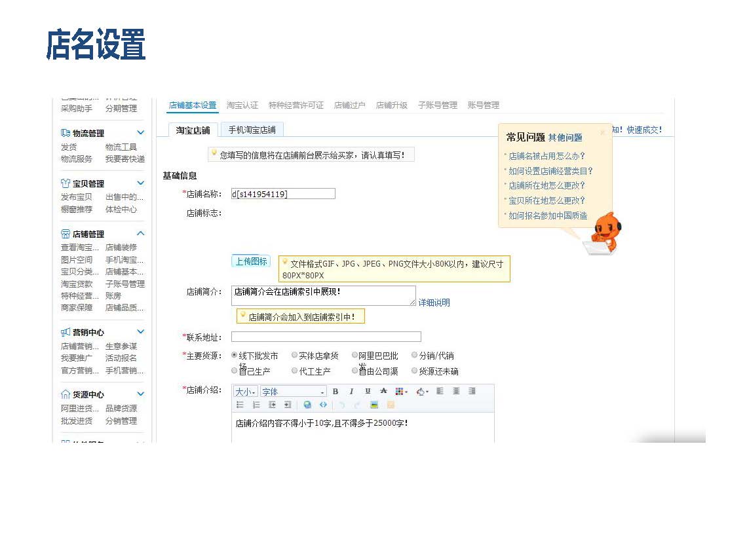
Task: Select the 账号管理 tab
Action: pyautogui.click(x=484, y=105)
